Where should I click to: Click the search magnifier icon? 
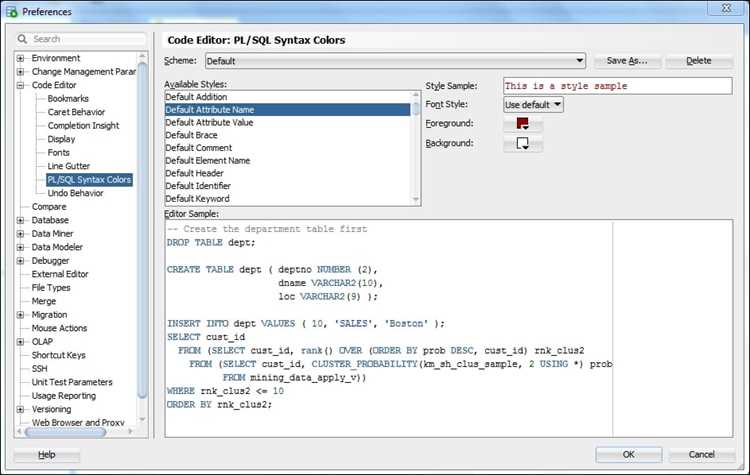[22, 39]
